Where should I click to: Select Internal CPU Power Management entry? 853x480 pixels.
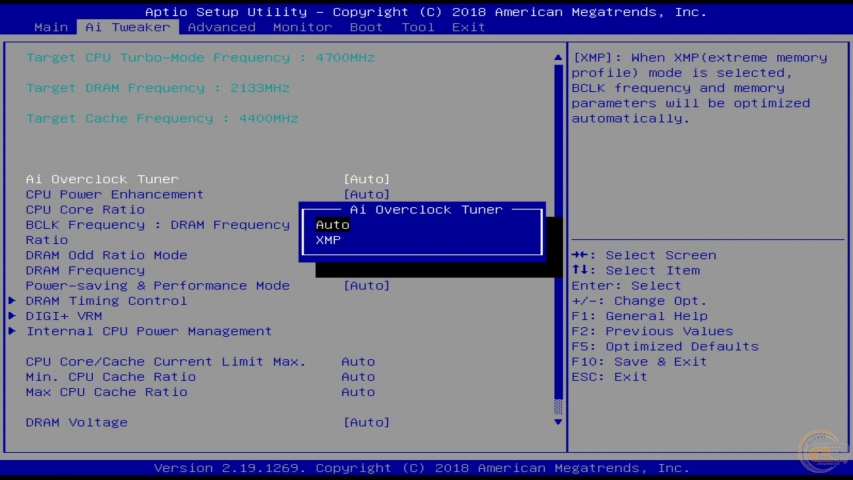(149, 331)
